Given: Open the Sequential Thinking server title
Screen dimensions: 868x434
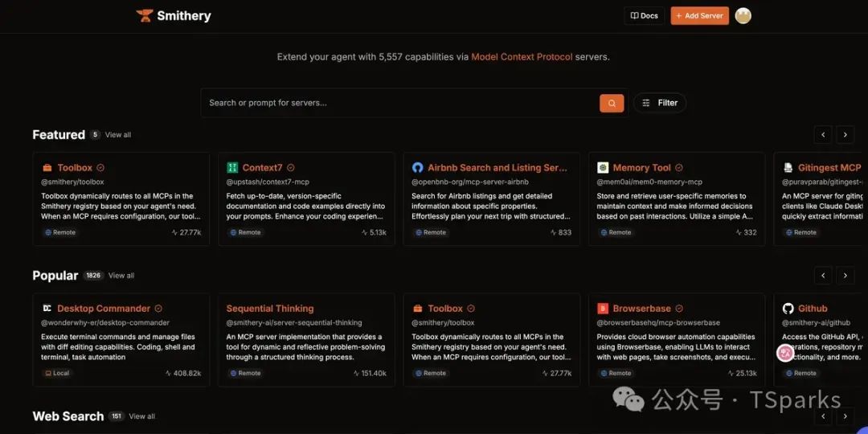Looking at the screenshot, I should coord(270,309).
